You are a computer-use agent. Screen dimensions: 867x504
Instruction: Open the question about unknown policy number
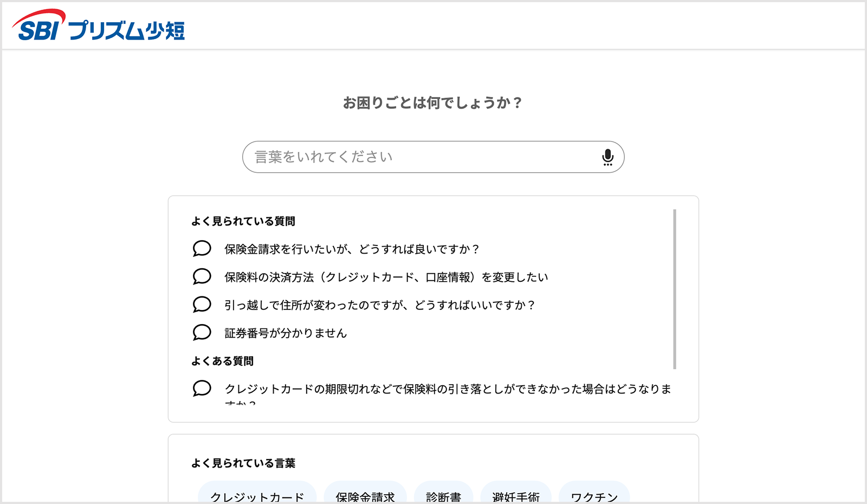[x=284, y=333]
